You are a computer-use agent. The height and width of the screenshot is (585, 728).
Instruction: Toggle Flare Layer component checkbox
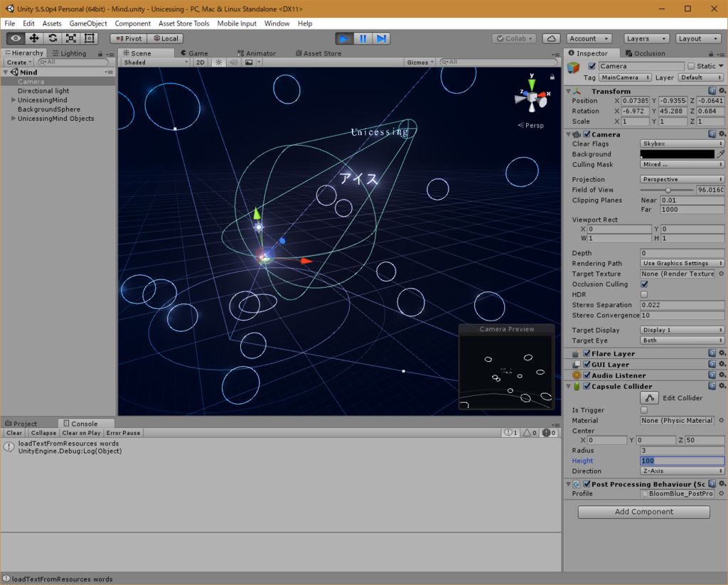pyautogui.click(x=587, y=353)
